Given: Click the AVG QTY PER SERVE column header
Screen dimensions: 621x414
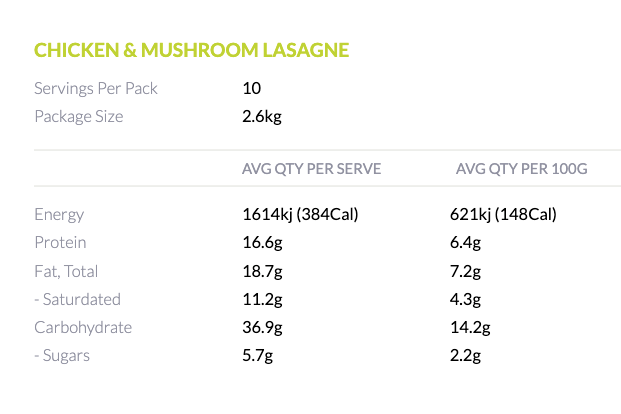Looking at the screenshot, I should (311, 168).
